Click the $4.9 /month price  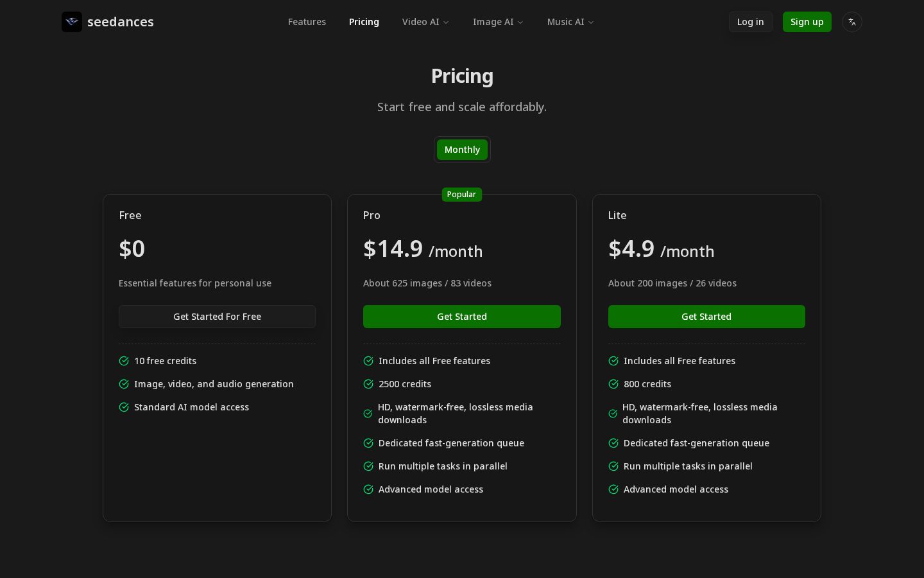661,249
